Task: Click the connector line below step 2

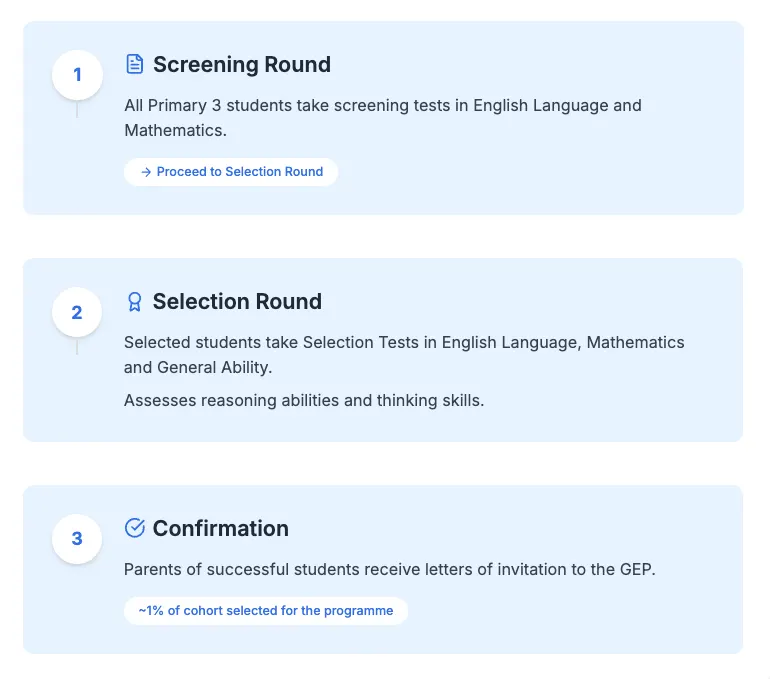Action: pos(77,346)
